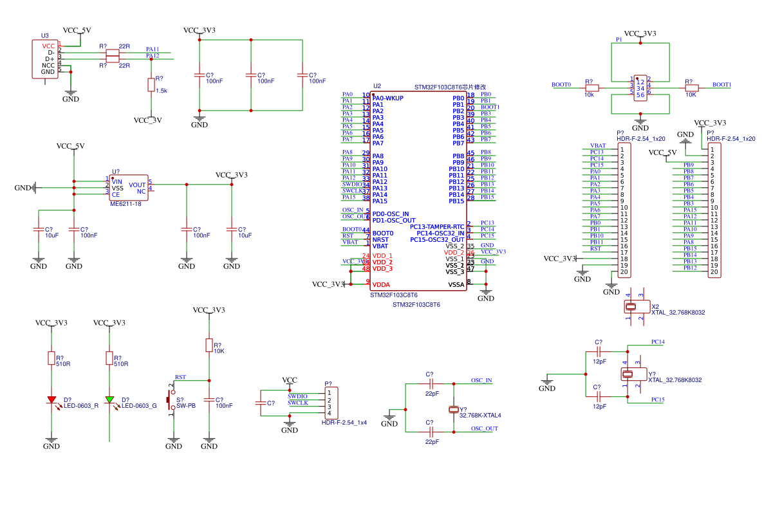Select the 10K resistor symbol beside BOOT1 label
The width and height of the screenshot is (762, 532).
[692, 88]
